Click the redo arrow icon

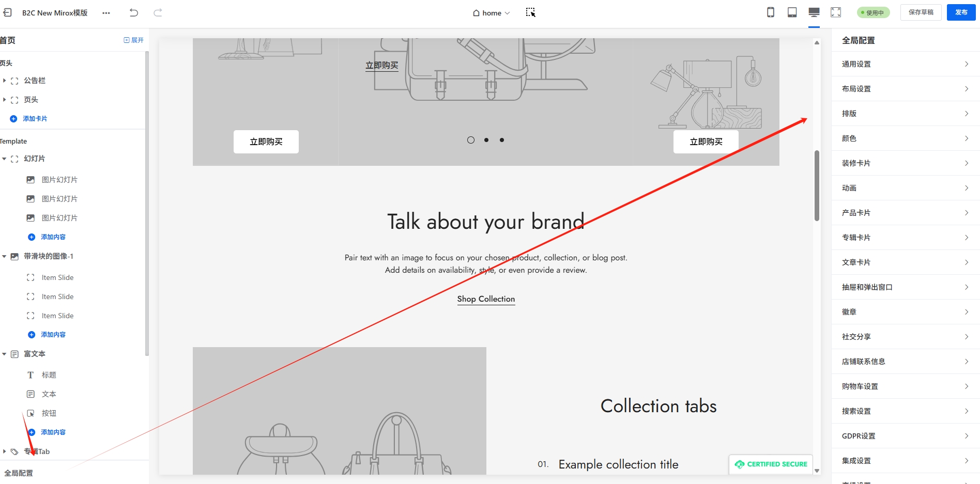coord(158,12)
